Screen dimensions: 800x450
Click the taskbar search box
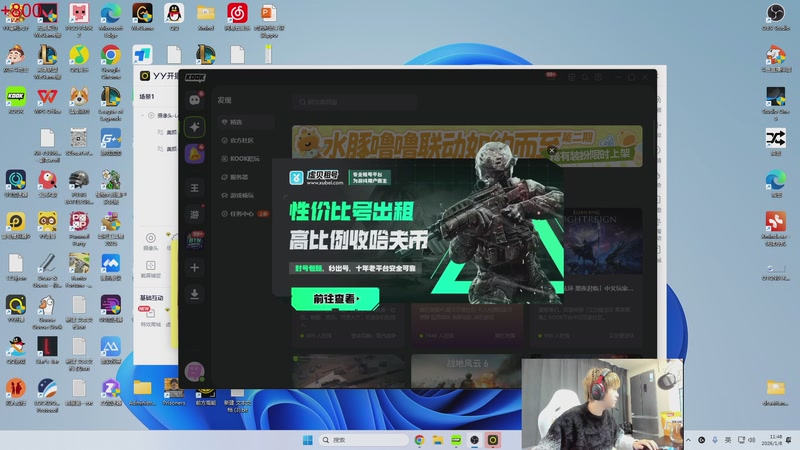(363, 440)
